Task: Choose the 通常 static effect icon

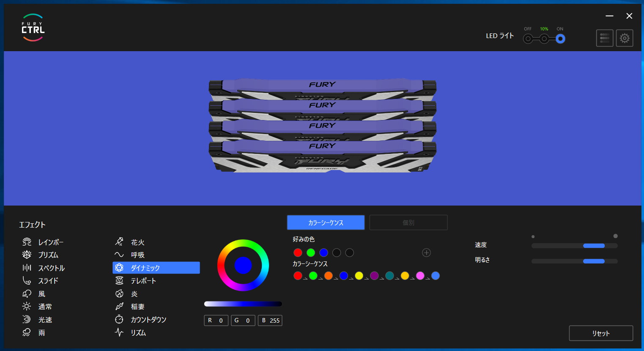Action: tap(27, 306)
